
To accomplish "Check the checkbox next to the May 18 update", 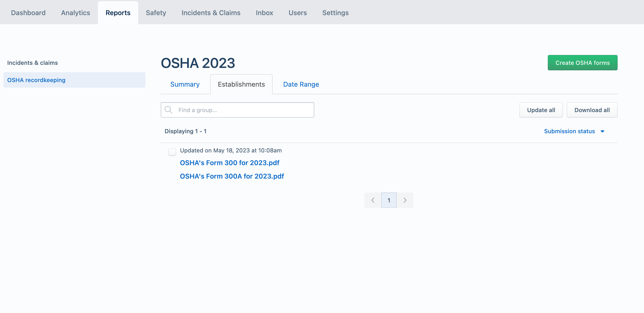I will pyautogui.click(x=172, y=152).
